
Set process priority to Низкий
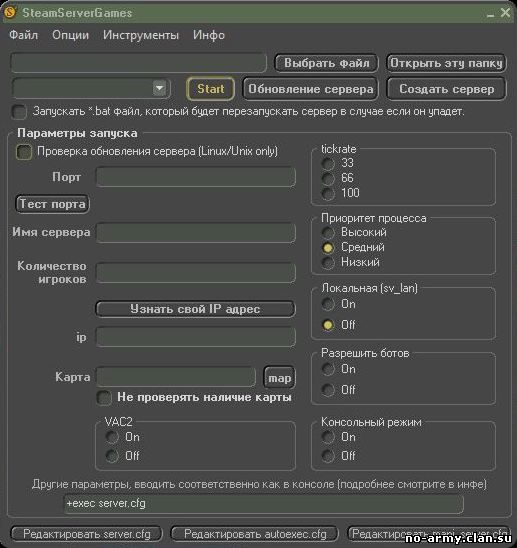tap(328, 262)
